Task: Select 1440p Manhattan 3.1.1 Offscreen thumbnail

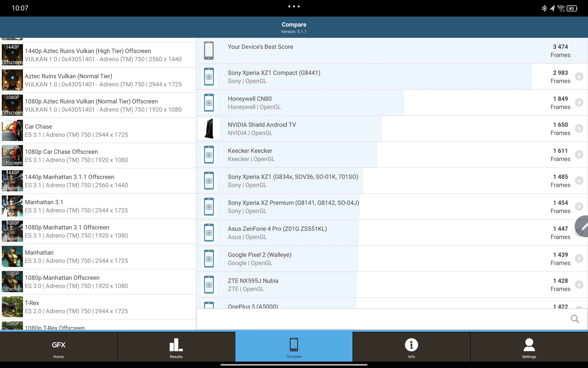Action: point(12,181)
